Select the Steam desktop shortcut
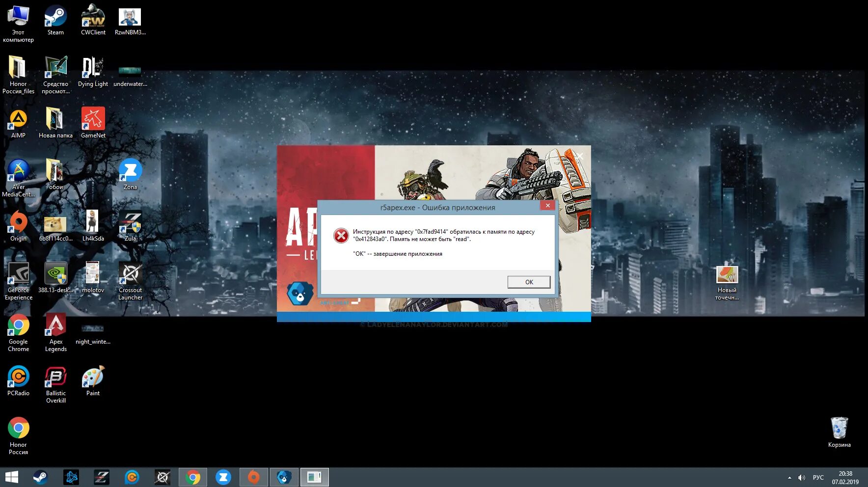The height and width of the screenshot is (487, 868). click(x=55, y=21)
